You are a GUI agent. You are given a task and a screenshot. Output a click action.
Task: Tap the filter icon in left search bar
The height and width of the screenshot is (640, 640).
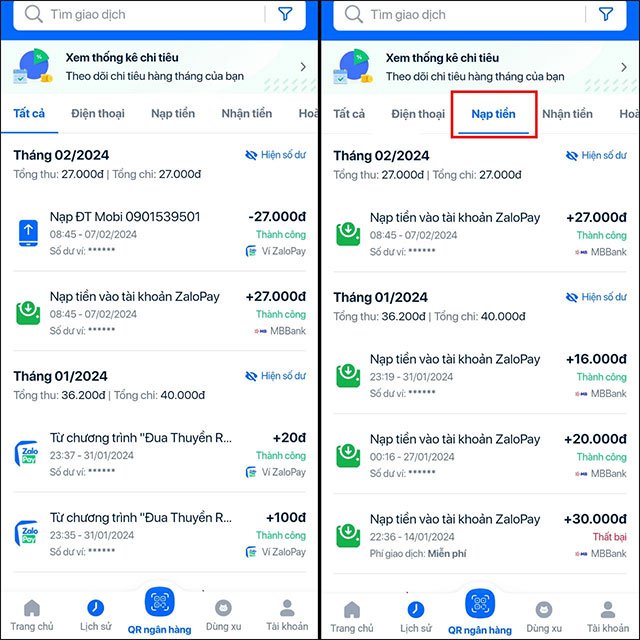pyautogui.click(x=285, y=14)
